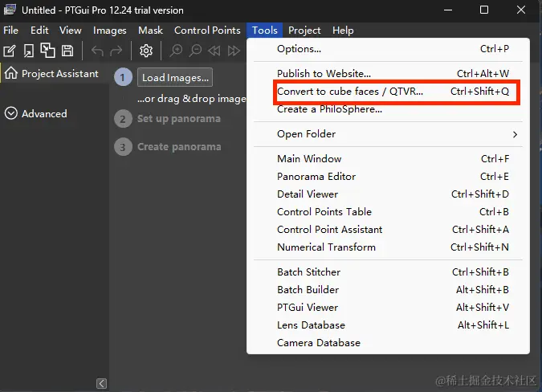Click the step 1 circle
Image resolution: width=542 pixels, height=392 pixels.
(x=123, y=77)
